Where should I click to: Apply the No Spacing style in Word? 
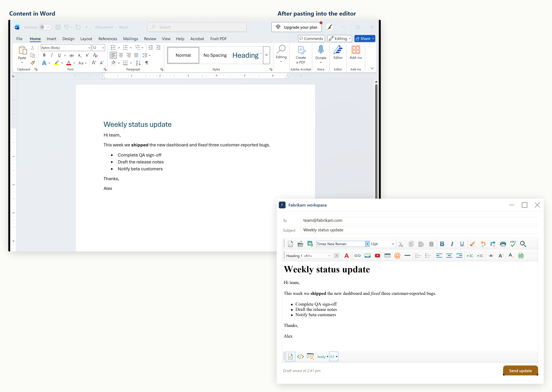click(x=215, y=55)
